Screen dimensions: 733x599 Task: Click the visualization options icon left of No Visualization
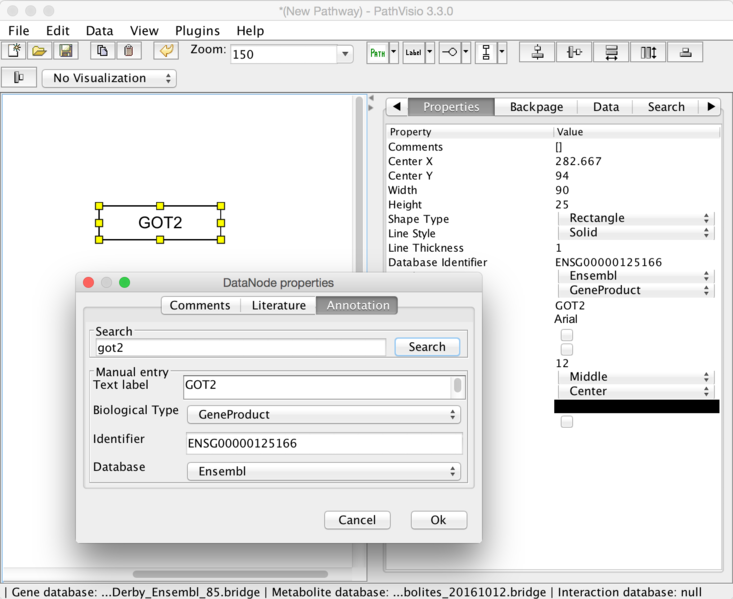(x=19, y=78)
